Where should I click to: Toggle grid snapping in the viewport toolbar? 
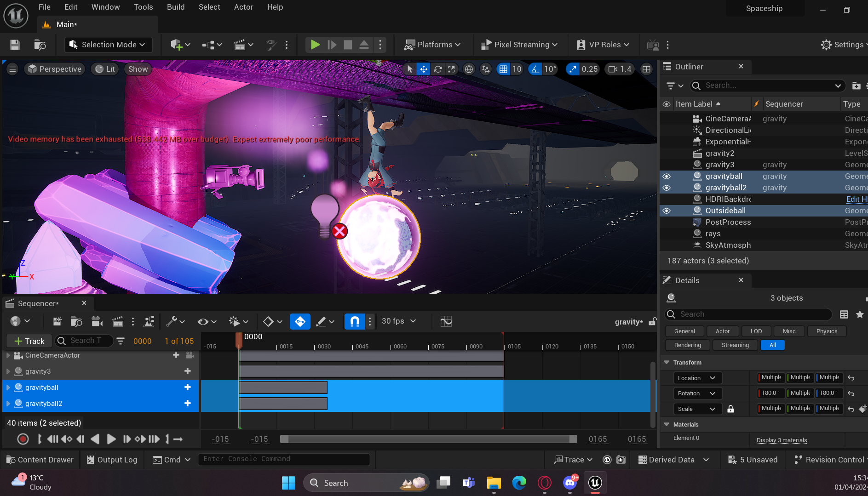(x=503, y=69)
